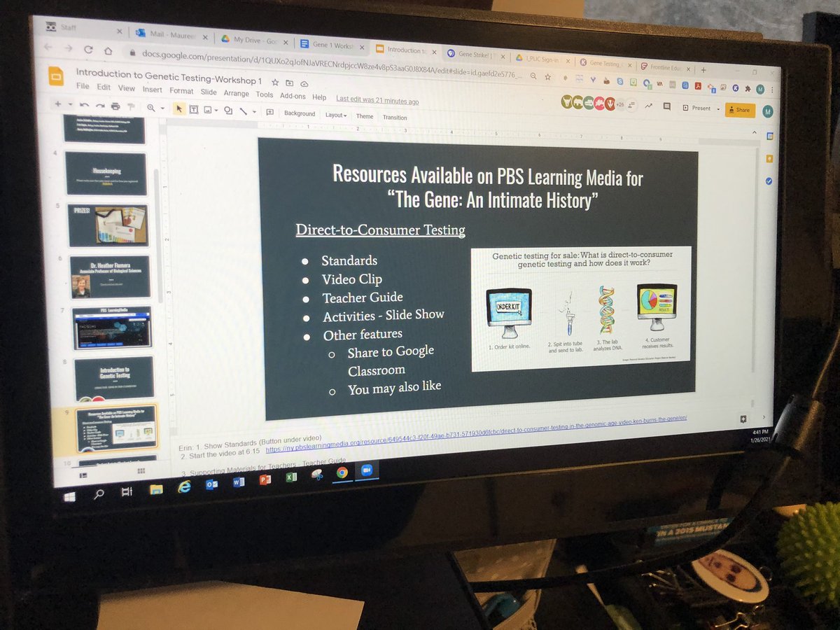Insert an image with the image icon

[208, 108]
